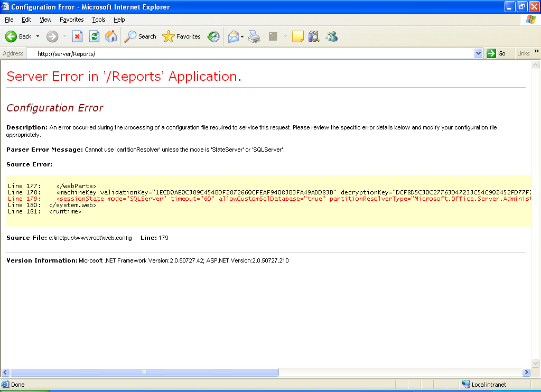The width and height of the screenshot is (541, 392).
Task: Print the page with the printer icon
Action: pyautogui.click(x=254, y=36)
